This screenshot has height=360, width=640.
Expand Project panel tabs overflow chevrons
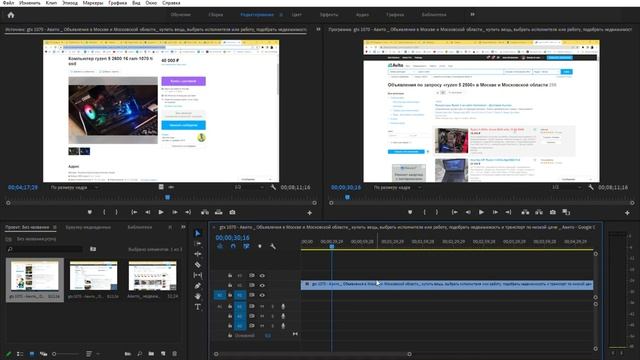tap(183, 227)
